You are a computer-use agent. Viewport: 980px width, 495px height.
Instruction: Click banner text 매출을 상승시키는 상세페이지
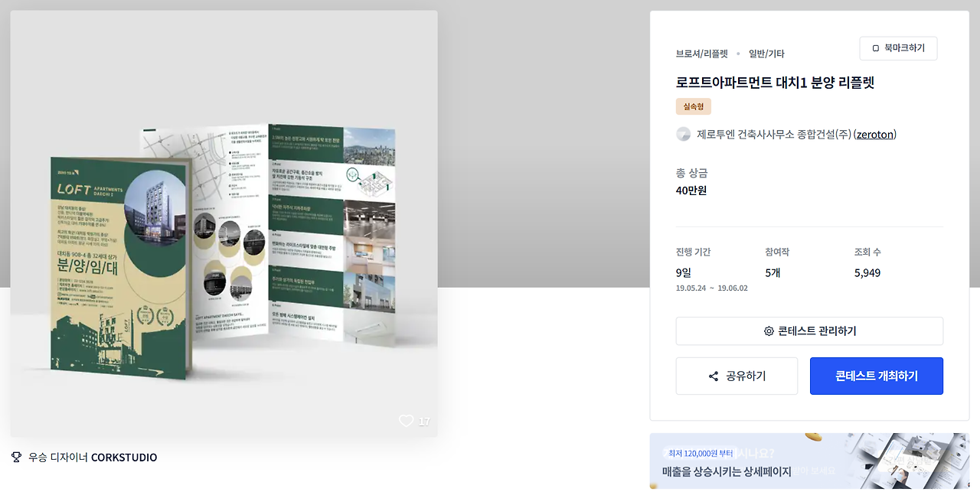pos(727,471)
